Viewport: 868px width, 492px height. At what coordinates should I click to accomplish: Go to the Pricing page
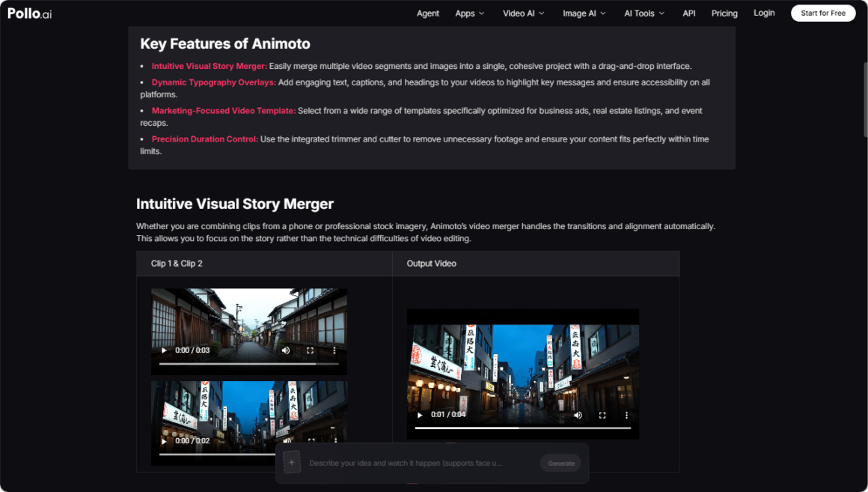click(724, 13)
